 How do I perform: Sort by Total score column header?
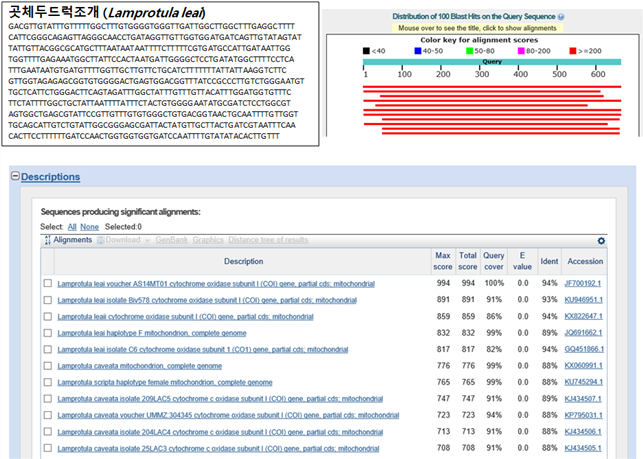coord(467,261)
